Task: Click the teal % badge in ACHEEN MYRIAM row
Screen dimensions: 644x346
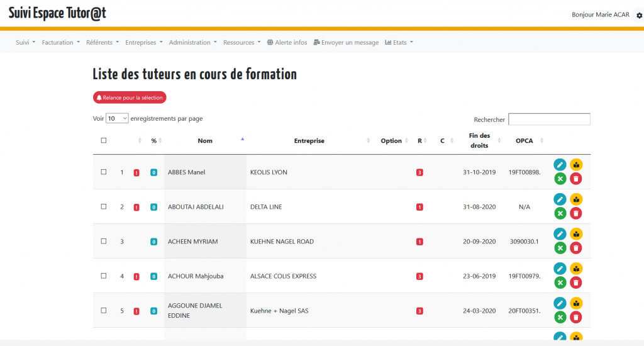Action: (153, 242)
